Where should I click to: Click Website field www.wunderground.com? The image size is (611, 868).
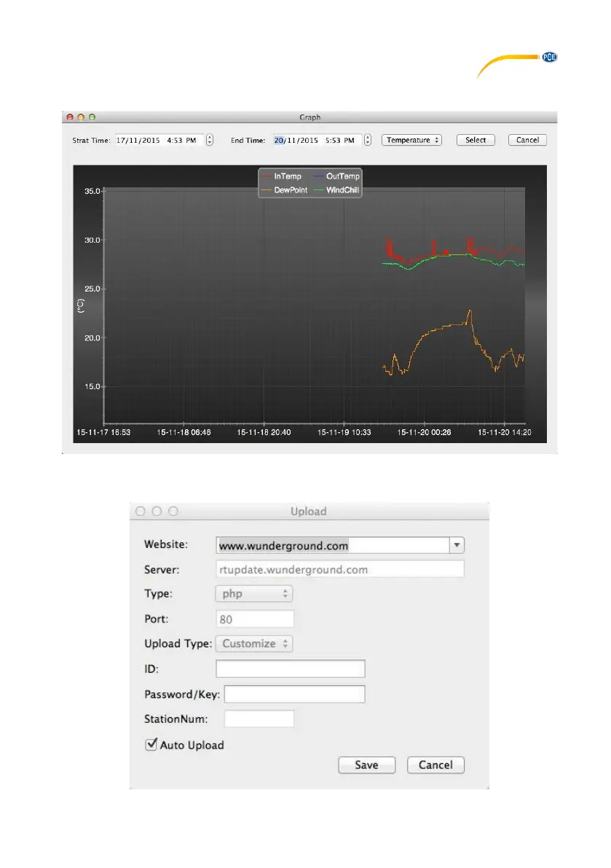click(x=333, y=545)
